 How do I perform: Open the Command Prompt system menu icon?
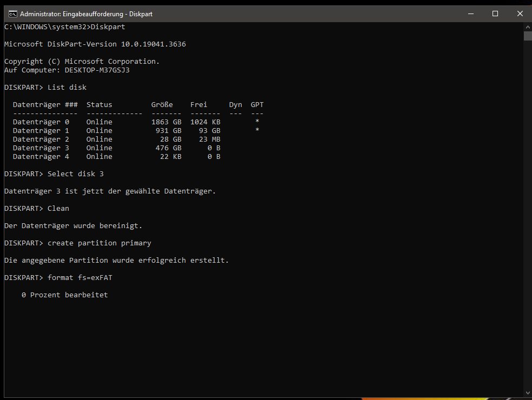[x=13, y=14]
